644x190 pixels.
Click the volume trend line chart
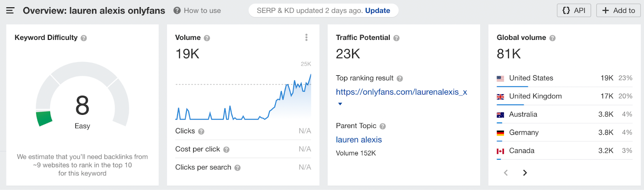click(243, 97)
